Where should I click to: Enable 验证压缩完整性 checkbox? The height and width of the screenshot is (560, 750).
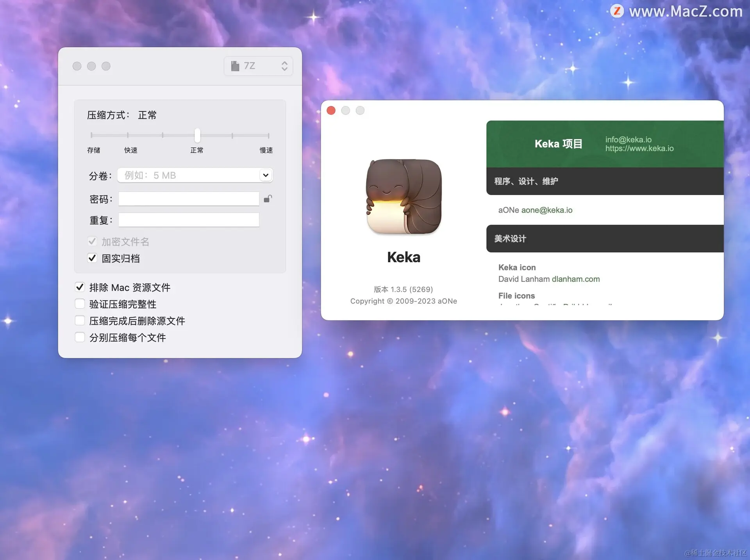pos(80,304)
